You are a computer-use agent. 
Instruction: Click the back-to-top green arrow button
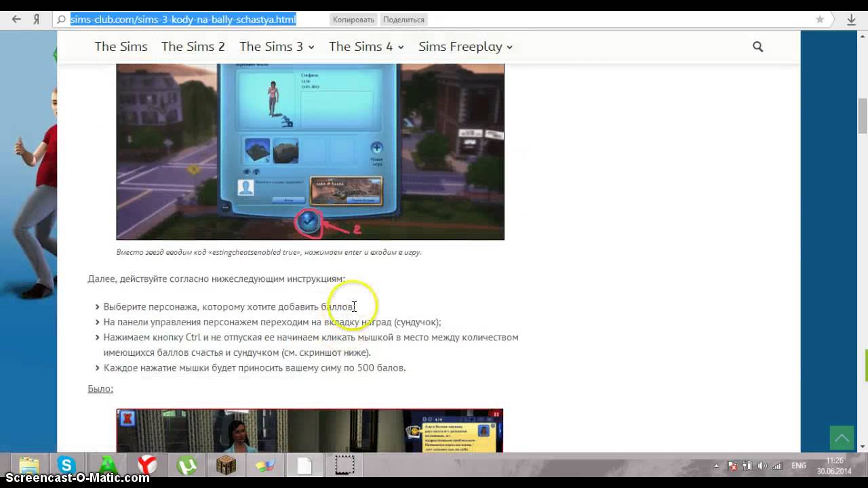tap(842, 438)
